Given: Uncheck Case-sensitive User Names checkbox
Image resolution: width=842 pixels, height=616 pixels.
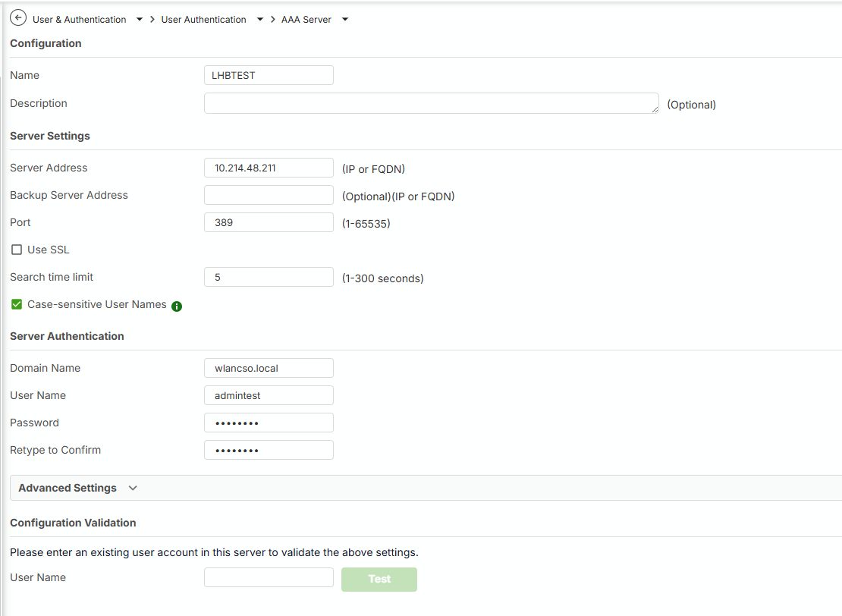Looking at the screenshot, I should 17,304.
